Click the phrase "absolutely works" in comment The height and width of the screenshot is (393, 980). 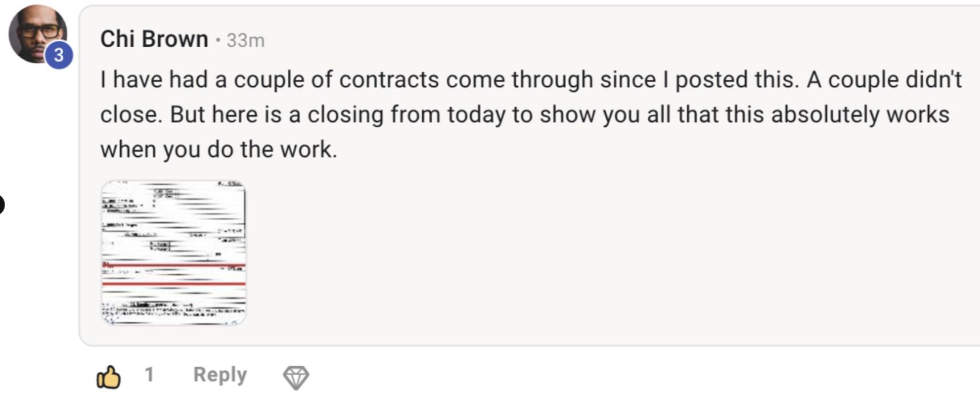pyautogui.click(x=860, y=114)
